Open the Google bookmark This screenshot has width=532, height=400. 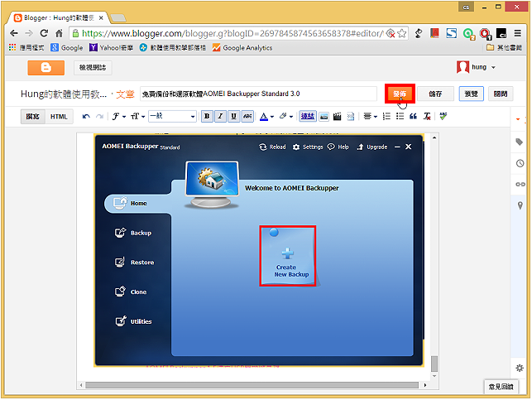tap(67, 47)
